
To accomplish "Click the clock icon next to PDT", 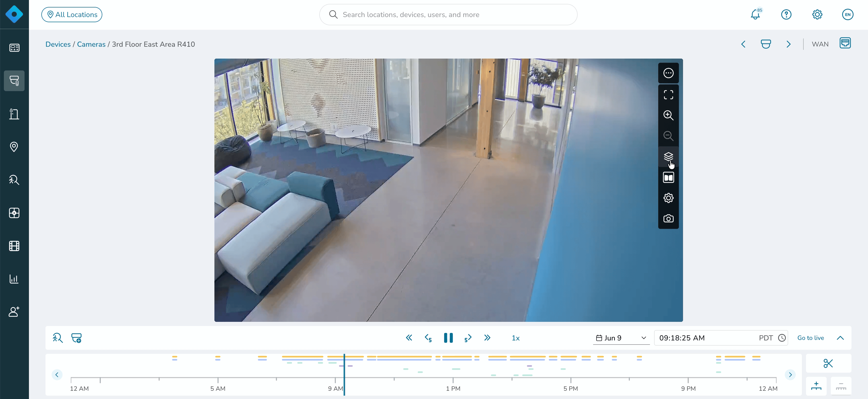I will tap(782, 338).
